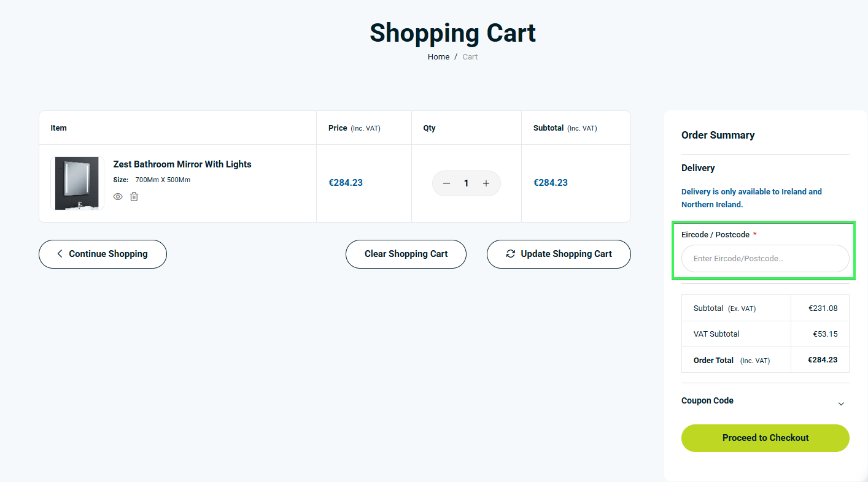The width and height of the screenshot is (868, 482).
Task: Delete the item using the trash icon
Action: [x=134, y=197]
